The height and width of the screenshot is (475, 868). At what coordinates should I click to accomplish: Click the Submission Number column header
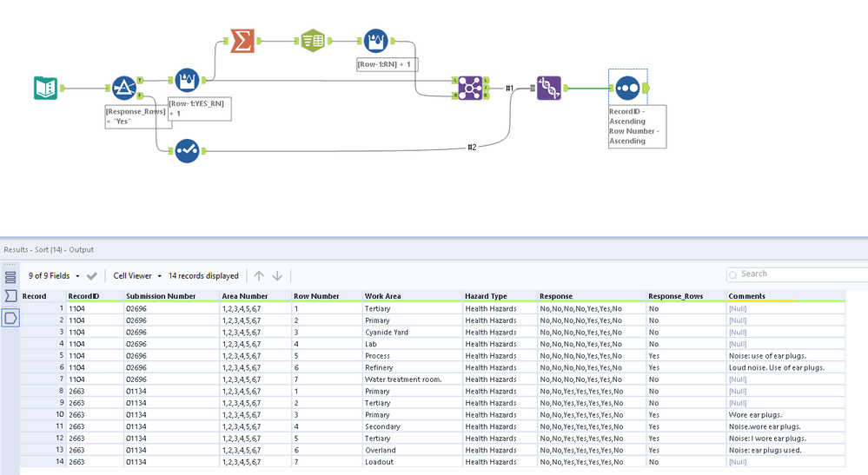172,296
